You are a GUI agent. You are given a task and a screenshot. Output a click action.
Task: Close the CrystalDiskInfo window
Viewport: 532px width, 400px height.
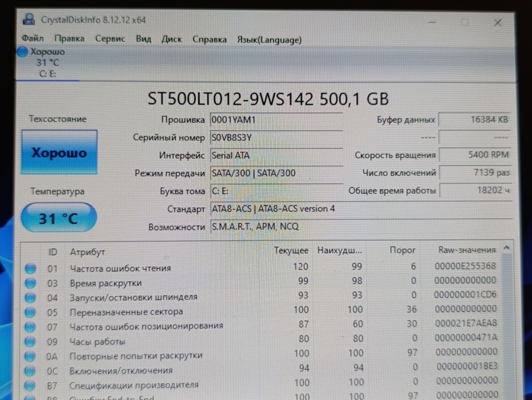click(x=498, y=23)
